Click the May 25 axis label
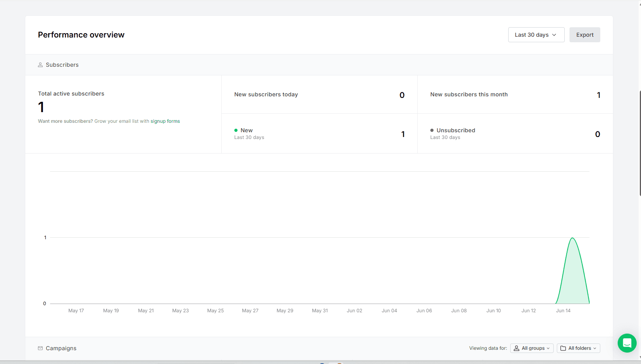The height and width of the screenshot is (364, 641). tap(215, 311)
